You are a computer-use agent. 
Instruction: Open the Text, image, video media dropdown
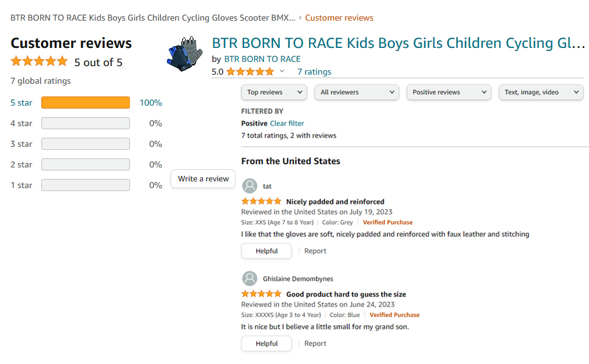click(540, 92)
